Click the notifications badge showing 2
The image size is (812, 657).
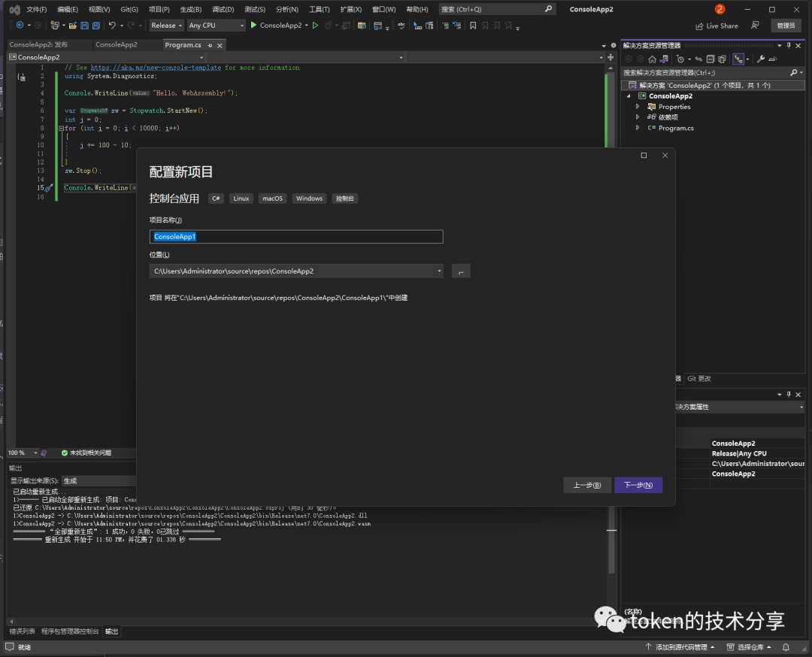(720, 9)
